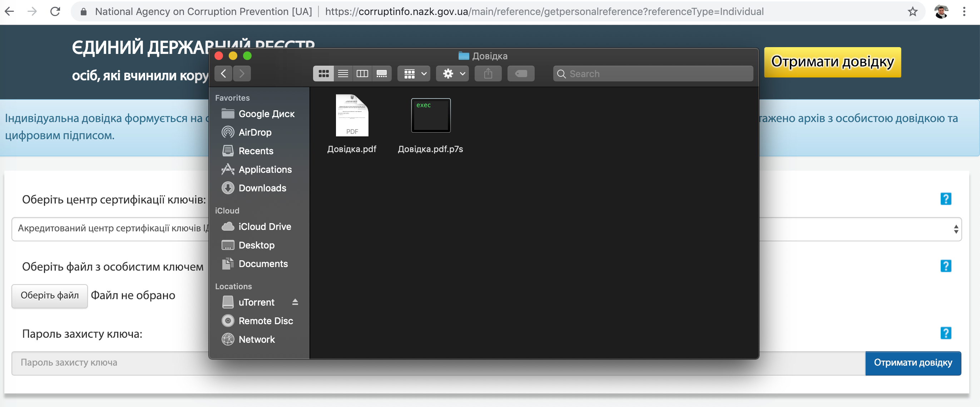980x407 pixels.
Task: Bookmark page with star icon
Action: coord(912,12)
